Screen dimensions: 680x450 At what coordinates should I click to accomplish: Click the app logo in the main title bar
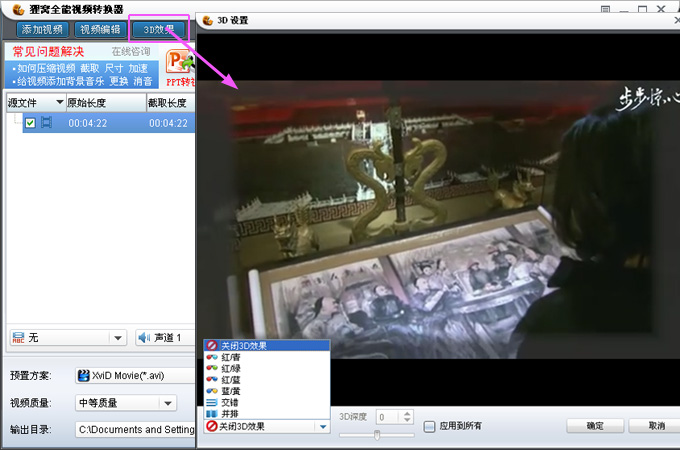[x=18, y=9]
